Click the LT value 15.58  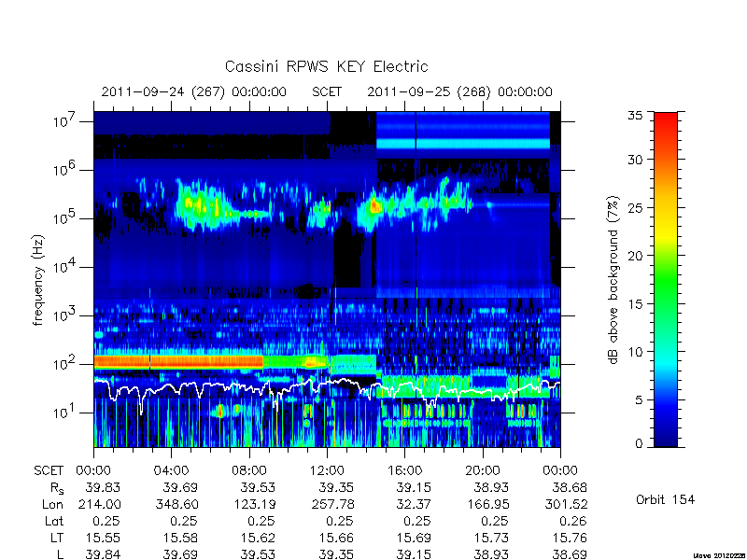tap(180, 538)
